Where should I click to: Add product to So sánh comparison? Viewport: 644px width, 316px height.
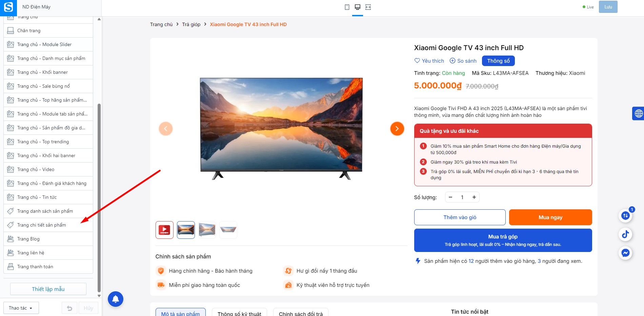coord(463,61)
